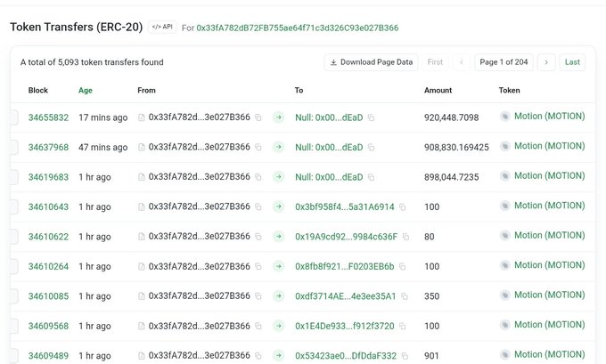The image size is (606, 364).
Task: Copy From address in block 34637968 row
Action: pyautogui.click(x=258, y=147)
